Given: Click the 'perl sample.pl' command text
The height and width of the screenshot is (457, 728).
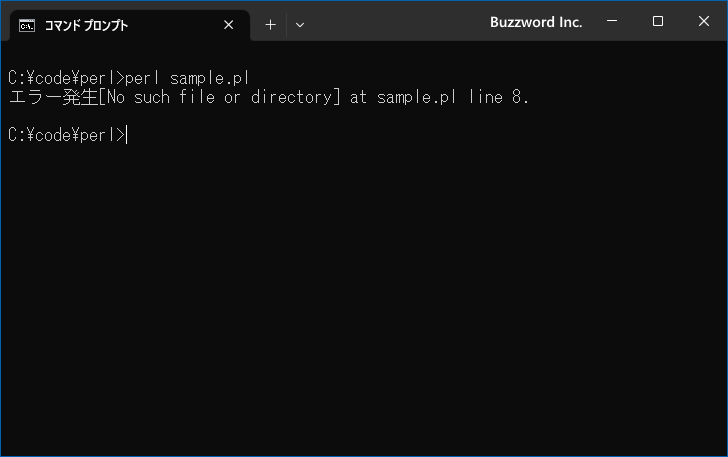Looking at the screenshot, I should click(188, 78).
